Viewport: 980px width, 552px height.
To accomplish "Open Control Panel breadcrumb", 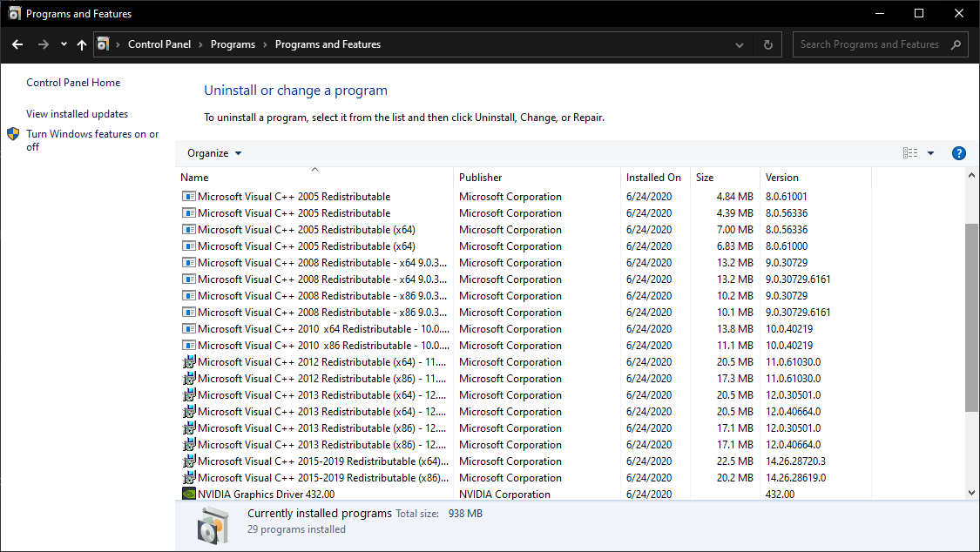I will (x=159, y=44).
